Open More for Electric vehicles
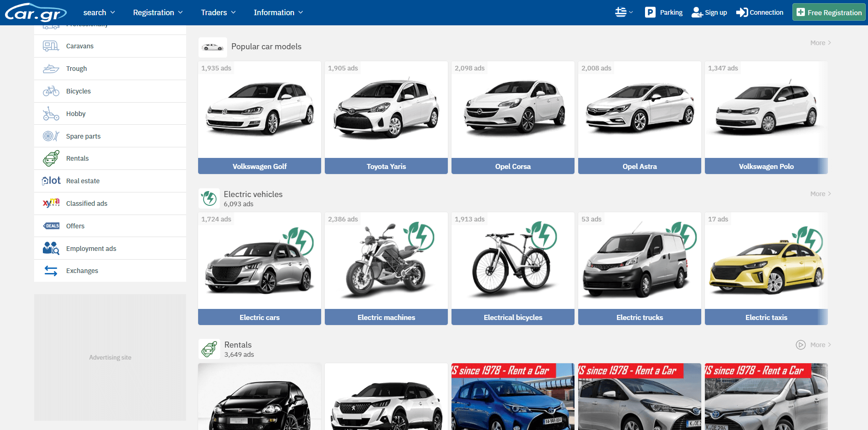 click(821, 194)
